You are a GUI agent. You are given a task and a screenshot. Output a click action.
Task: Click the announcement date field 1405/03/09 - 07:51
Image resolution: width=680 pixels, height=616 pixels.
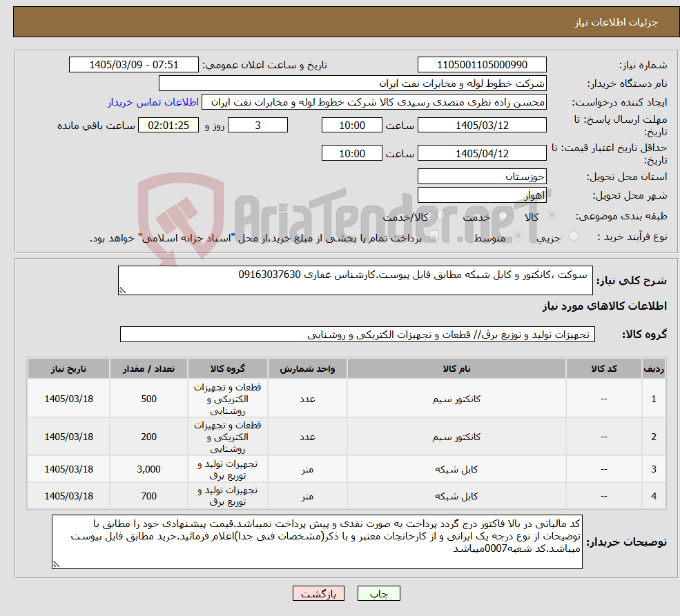133,65
